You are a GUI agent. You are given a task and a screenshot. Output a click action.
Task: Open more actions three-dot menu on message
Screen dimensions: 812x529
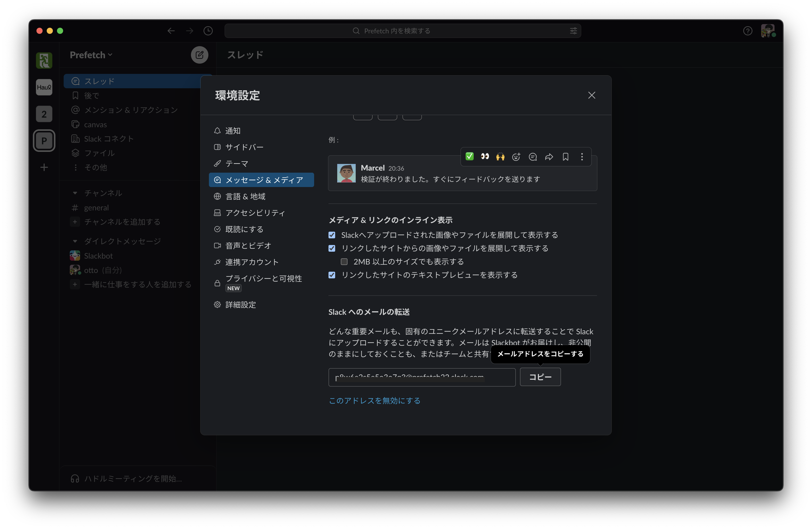pos(582,156)
